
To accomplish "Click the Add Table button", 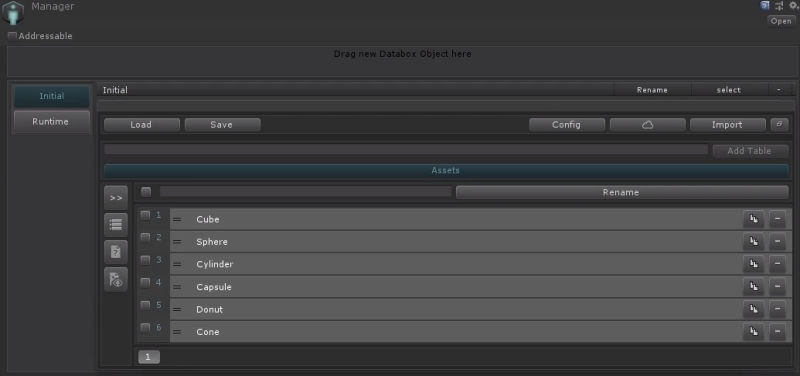I will [x=750, y=151].
